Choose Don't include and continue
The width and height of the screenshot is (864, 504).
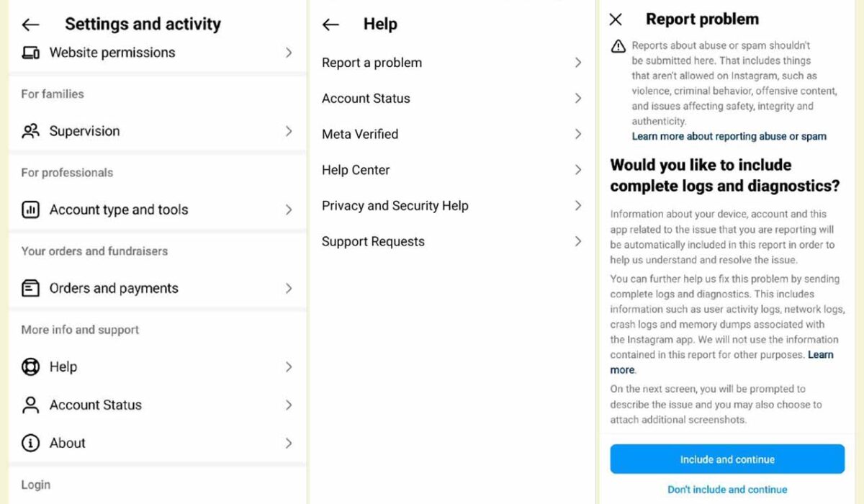click(x=726, y=489)
